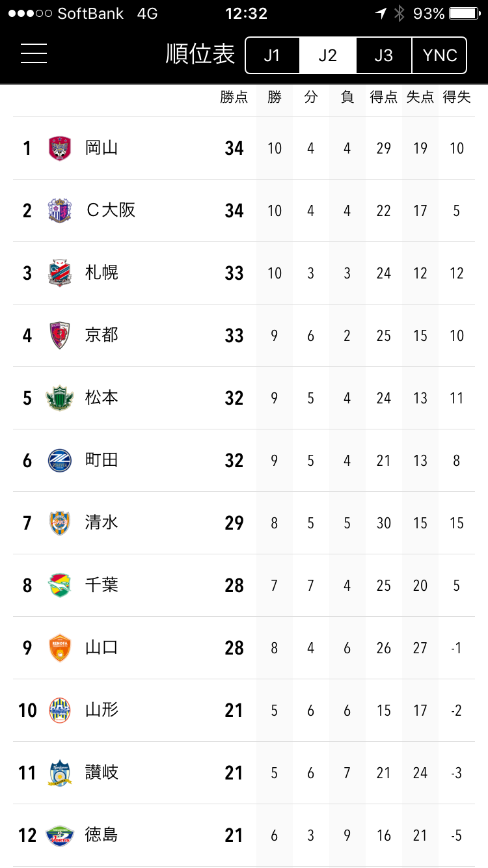Tap the Sapporo (札幌) team crest
Viewport: 488px width, 868px height.
pos(60,273)
